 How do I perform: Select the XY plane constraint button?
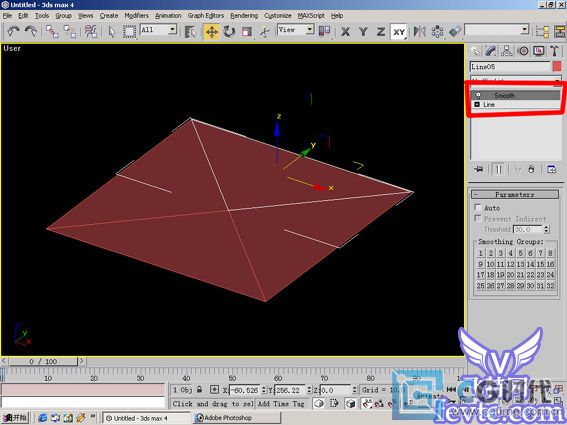(399, 32)
